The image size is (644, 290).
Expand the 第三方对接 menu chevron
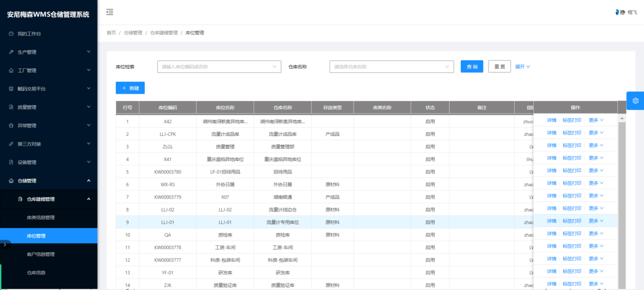click(x=89, y=144)
